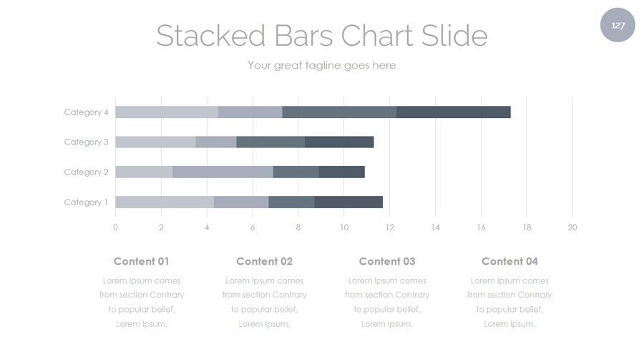Select the 'Category 3' axis label
The height and width of the screenshot is (362, 644).
coord(86,142)
